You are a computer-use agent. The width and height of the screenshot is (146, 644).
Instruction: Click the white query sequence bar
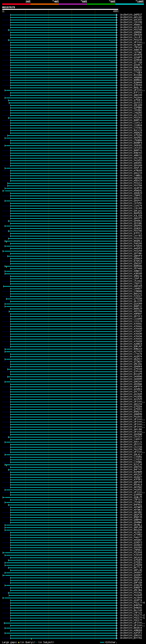point(60,9)
